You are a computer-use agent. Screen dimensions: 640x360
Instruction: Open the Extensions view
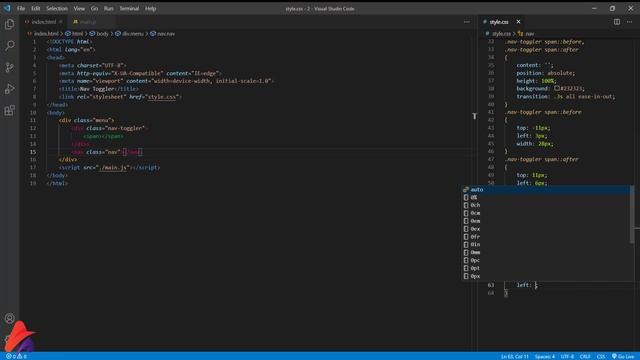click(9, 110)
